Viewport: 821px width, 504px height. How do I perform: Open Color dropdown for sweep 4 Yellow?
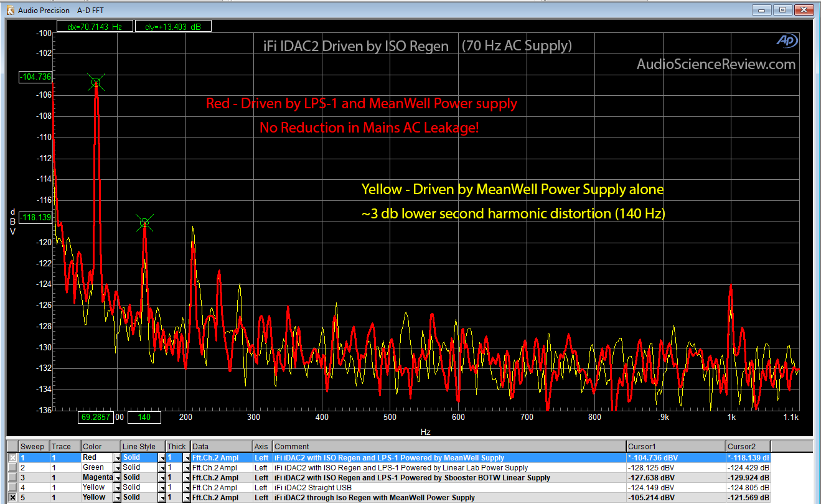pyautogui.click(x=117, y=487)
